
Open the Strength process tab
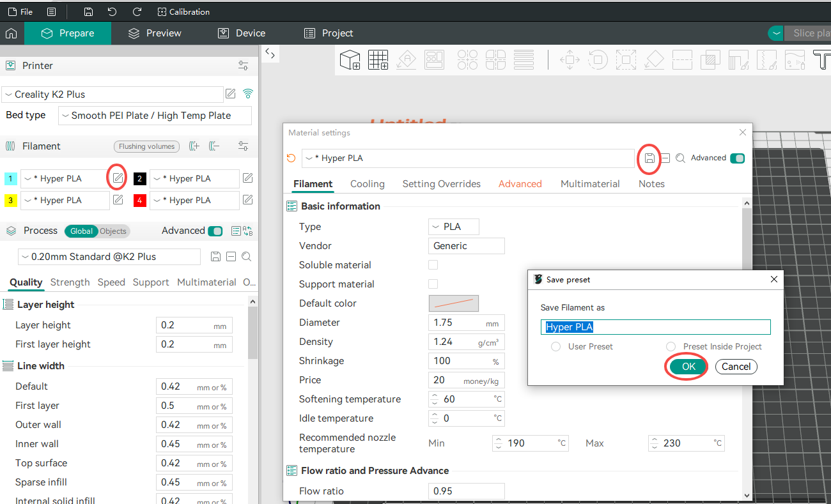pos(70,282)
